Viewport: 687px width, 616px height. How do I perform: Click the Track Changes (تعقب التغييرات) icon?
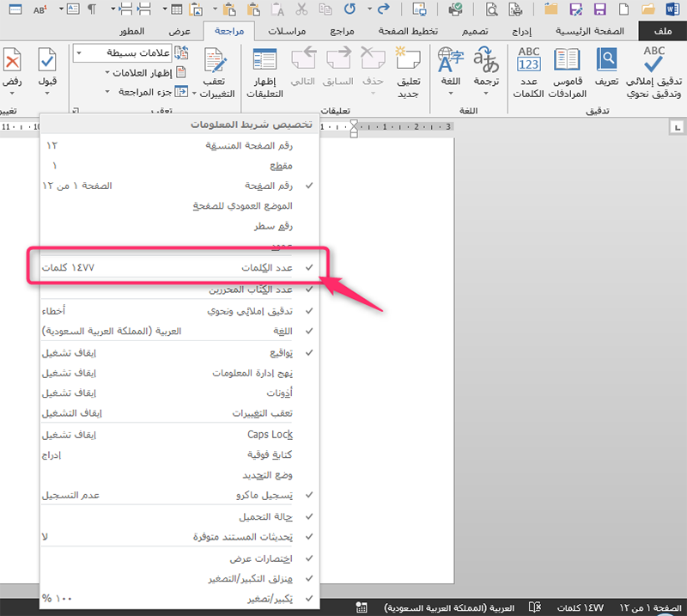coord(212,73)
